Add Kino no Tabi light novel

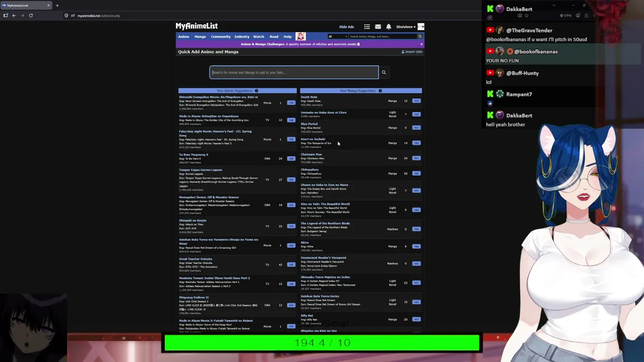[x=416, y=210]
